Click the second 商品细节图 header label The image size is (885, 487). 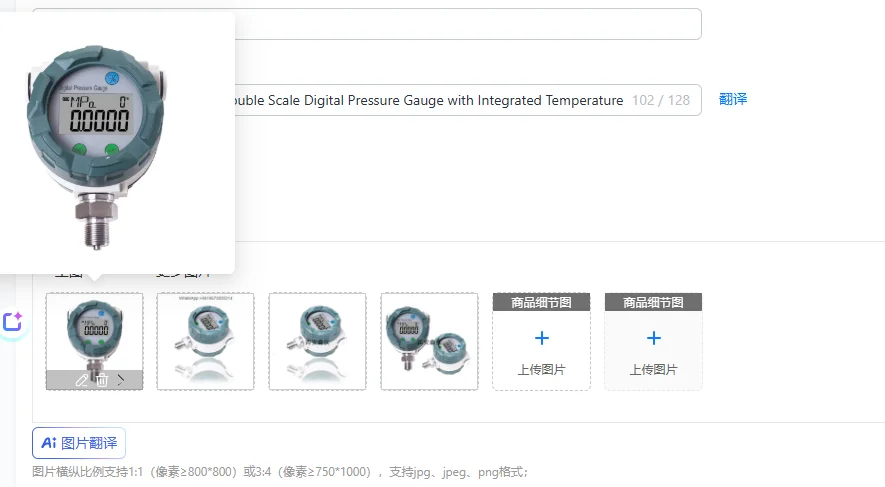coord(654,302)
